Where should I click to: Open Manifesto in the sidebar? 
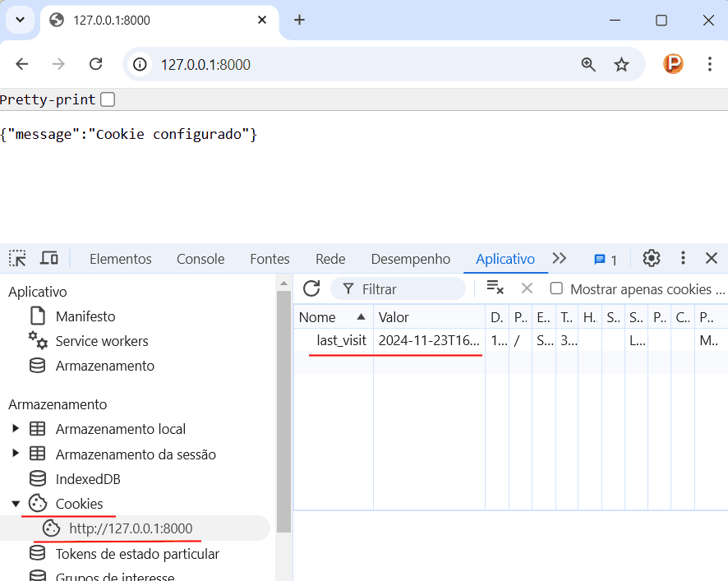click(x=85, y=316)
